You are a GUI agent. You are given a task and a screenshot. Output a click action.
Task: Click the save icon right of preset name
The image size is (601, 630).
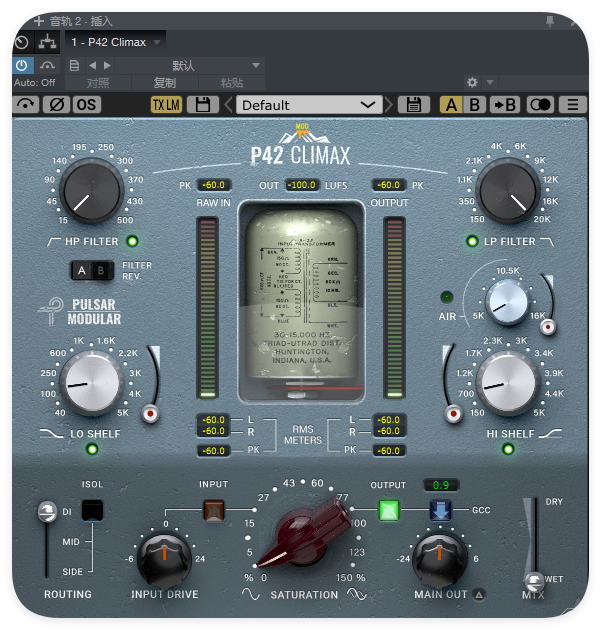tap(414, 105)
